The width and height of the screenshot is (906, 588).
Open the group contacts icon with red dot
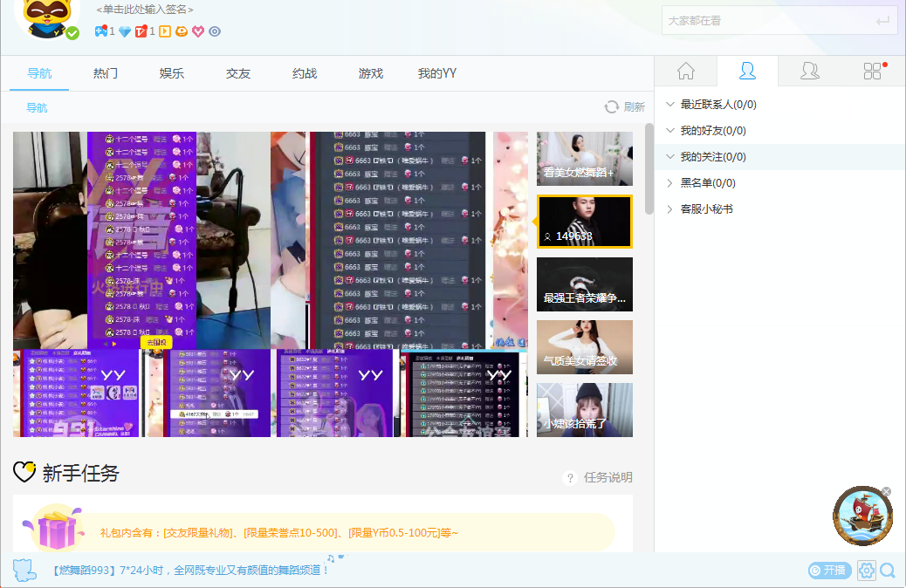pyautogui.click(x=810, y=71)
